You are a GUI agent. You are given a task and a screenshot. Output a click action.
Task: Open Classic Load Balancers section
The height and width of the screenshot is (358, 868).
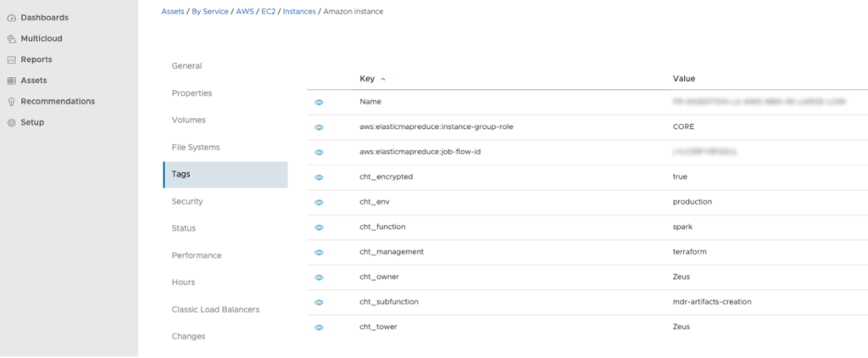point(215,310)
